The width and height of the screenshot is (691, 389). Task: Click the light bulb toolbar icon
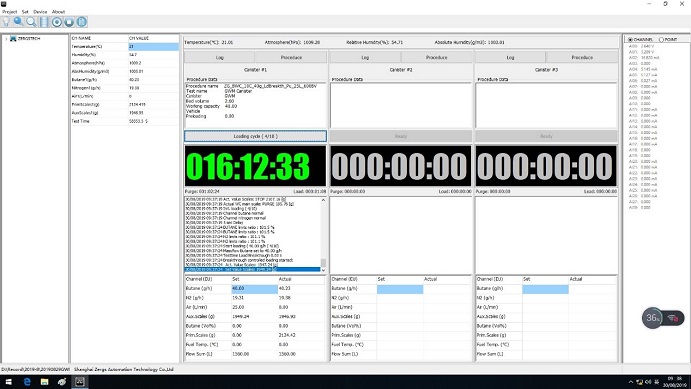pyautogui.click(x=6, y=22)
